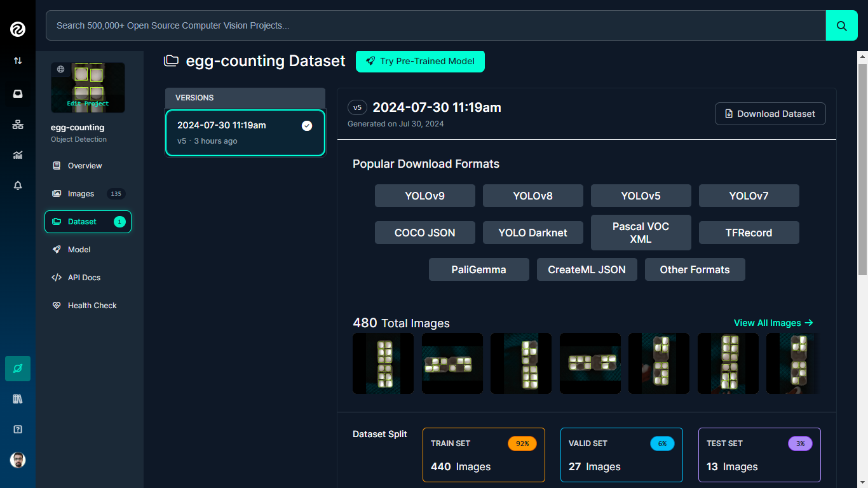Choose the YOLOv8 download format
The height and width of the screenshot is (488, 868).
533,196
